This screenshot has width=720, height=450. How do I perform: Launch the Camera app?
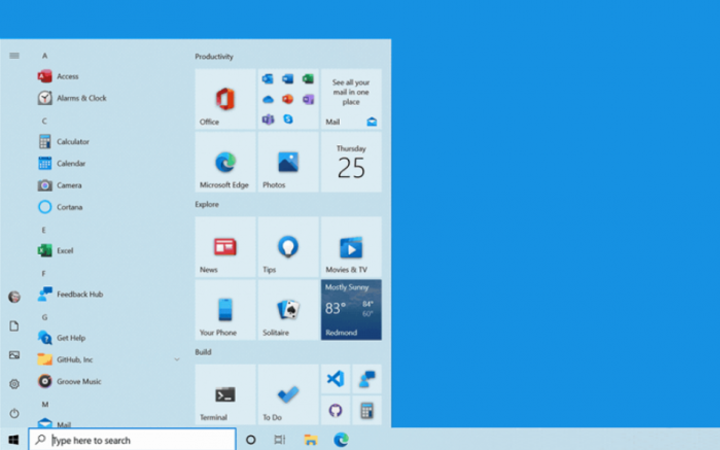click(108, 185)
